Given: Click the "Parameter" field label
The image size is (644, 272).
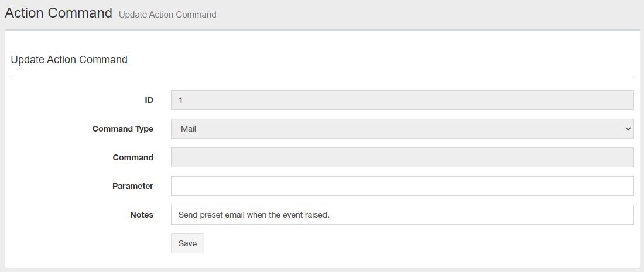Looking at the screenshot, I should coord(133,186).
